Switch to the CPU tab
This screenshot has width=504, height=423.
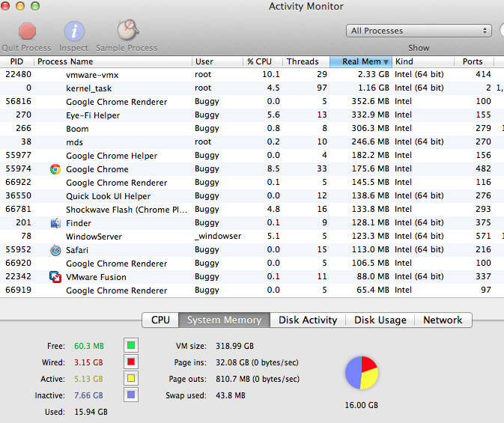(160, 320)
